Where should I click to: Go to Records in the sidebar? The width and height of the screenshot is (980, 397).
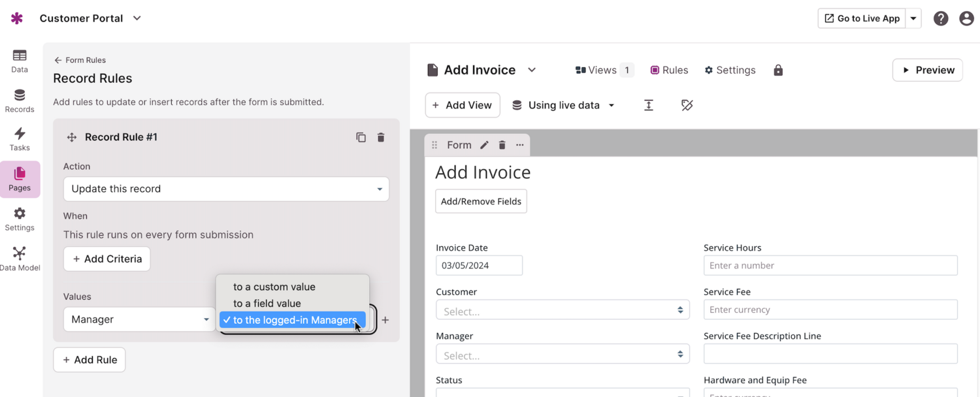tap(20, 101)
